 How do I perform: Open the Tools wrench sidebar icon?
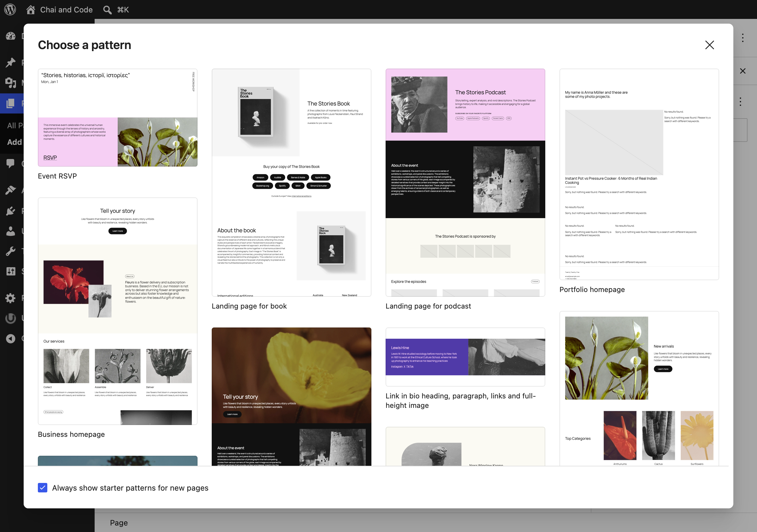[x=11, y=251]
